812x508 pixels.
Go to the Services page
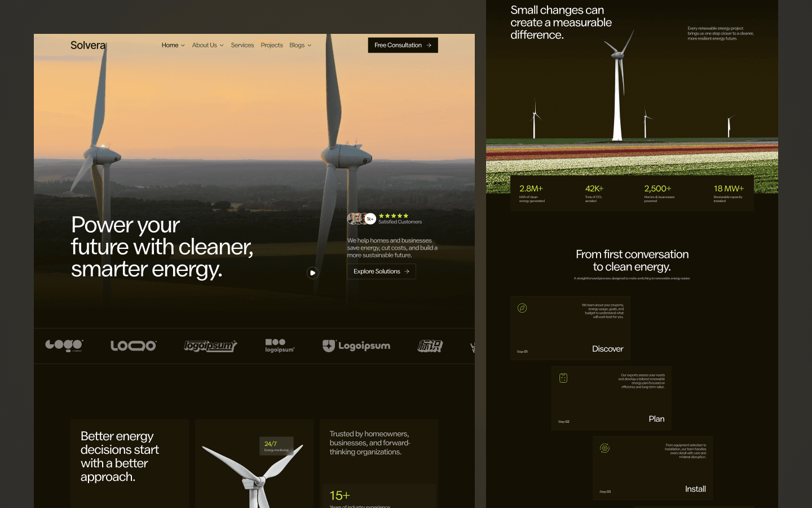(x=242, y=45)
